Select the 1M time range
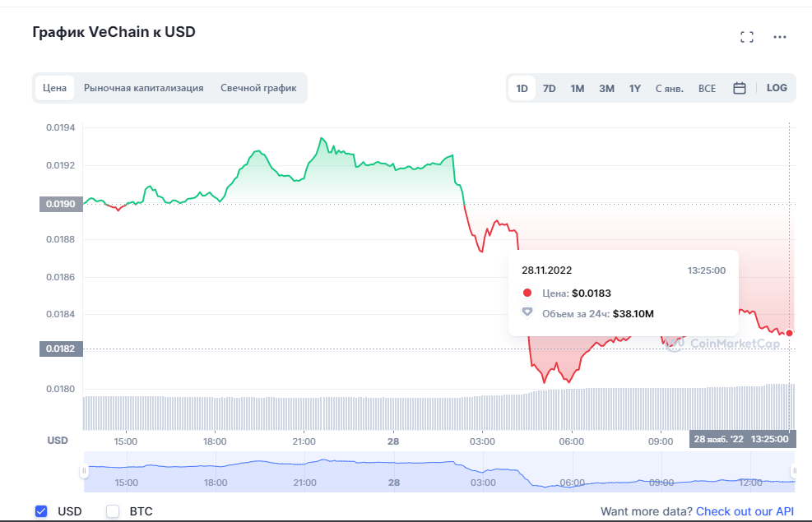The width and height of the screenshot is (812, 522). pos(577,89)
